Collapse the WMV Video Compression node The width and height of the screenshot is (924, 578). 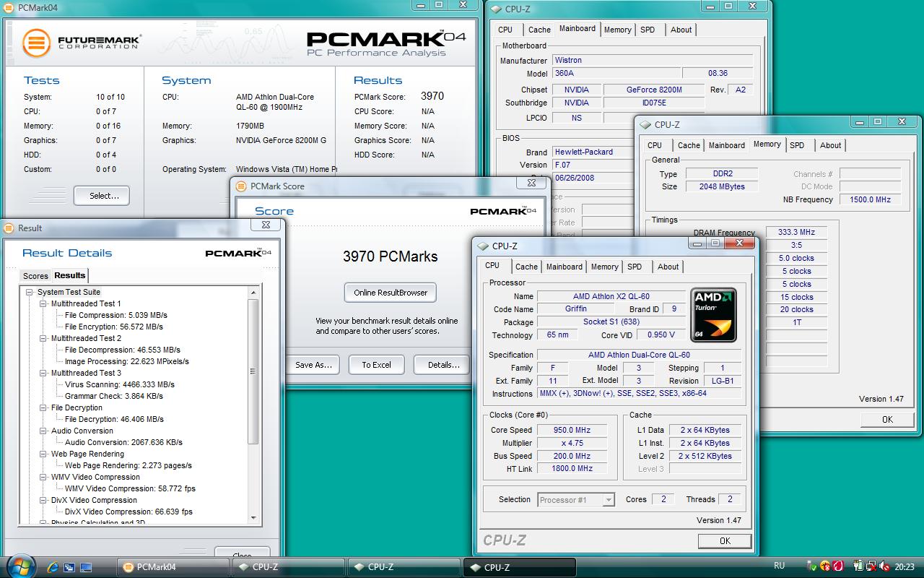pos(43,477)
